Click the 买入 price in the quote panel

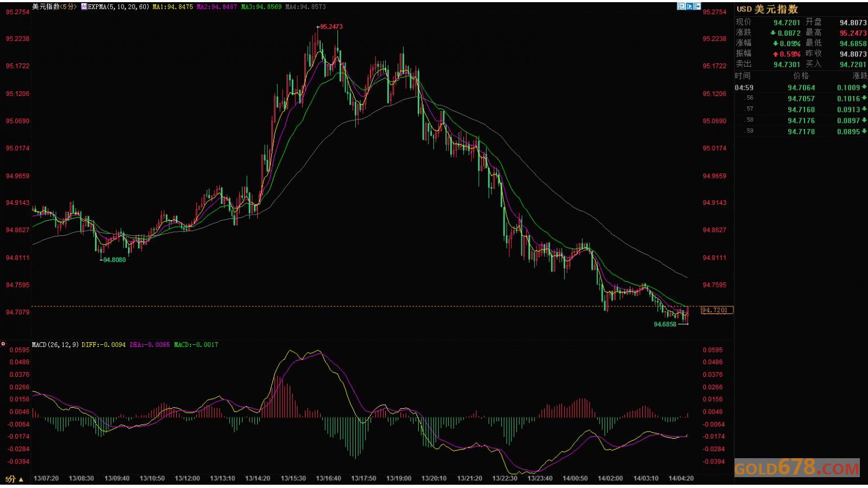coord(853,65)
